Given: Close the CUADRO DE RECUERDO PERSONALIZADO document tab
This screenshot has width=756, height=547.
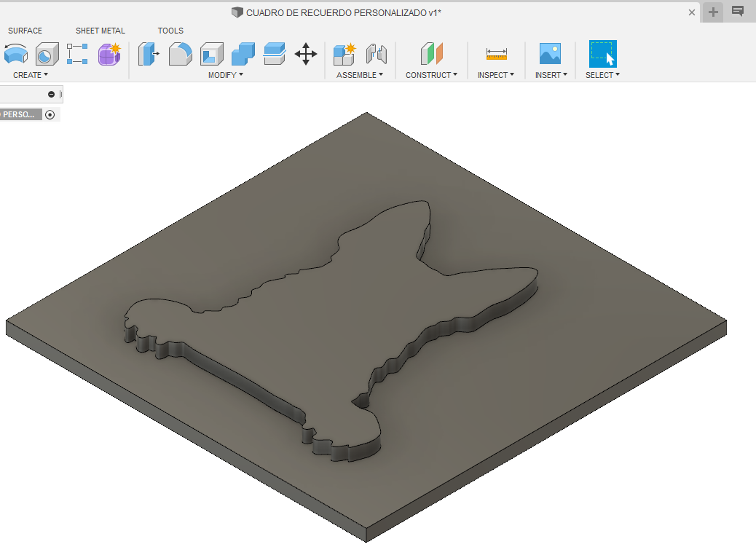Looking at the screenshot, I should (691, 12).
